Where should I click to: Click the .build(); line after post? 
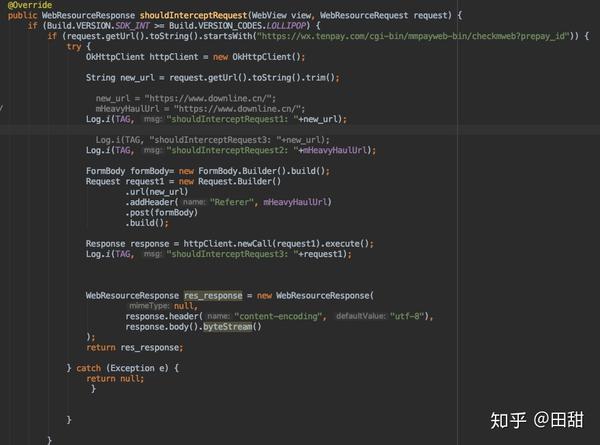tap(147, 223)
